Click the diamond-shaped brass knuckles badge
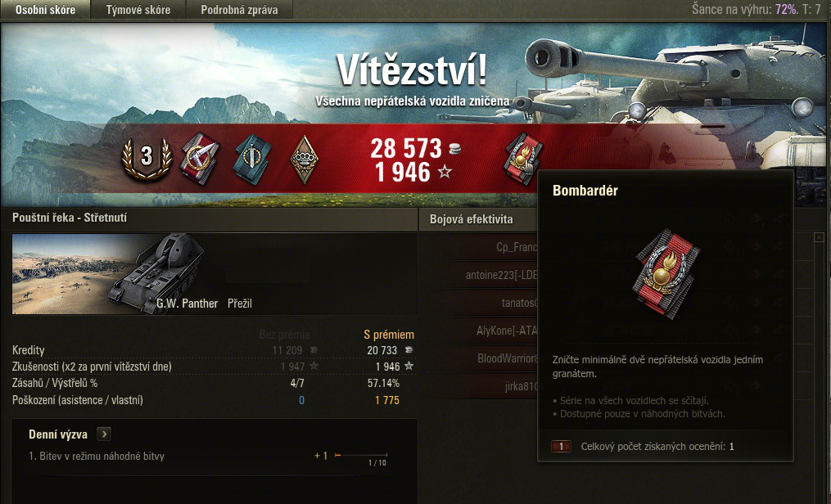 pyautogui.click(x=305, y=160)
